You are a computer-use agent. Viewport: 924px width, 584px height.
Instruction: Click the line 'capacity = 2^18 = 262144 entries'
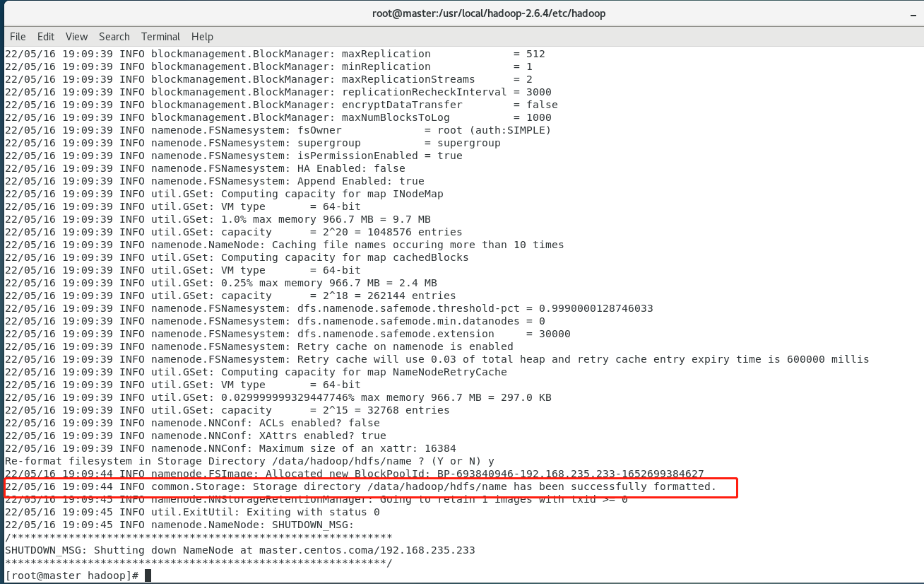point(230,296)
